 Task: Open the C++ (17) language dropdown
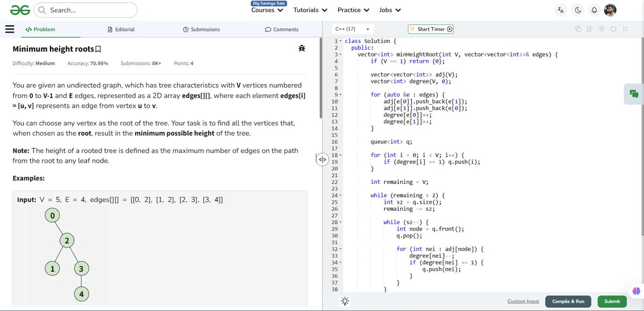352,29
